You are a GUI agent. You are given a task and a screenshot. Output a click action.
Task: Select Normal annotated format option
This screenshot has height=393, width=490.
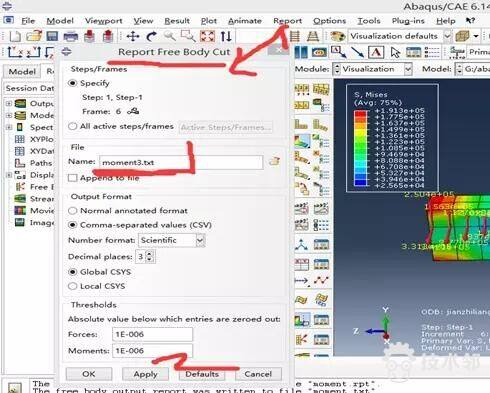[x=73, y=211]
